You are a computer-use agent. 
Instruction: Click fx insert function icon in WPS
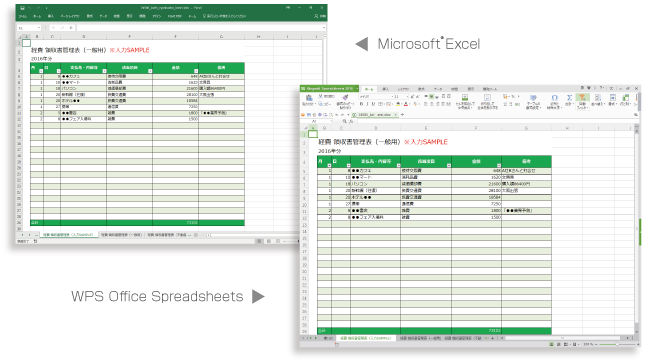pyautogui.click(x=351, y=121)
